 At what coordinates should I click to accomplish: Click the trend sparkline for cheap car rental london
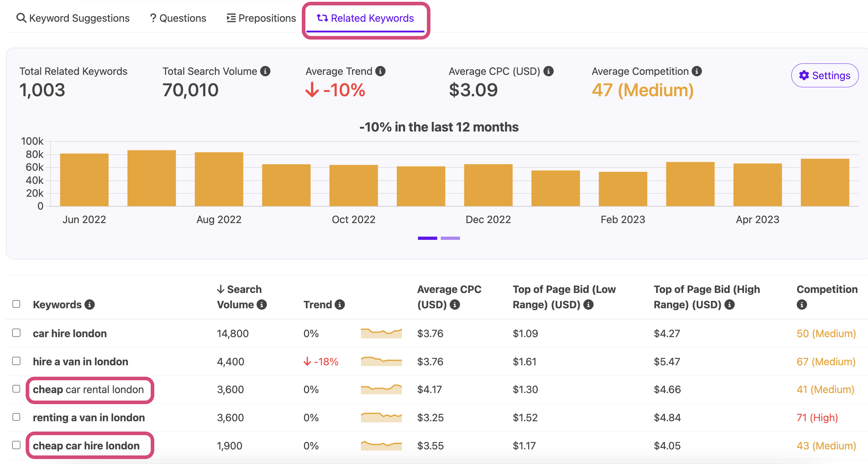click(x=381, y=389)
